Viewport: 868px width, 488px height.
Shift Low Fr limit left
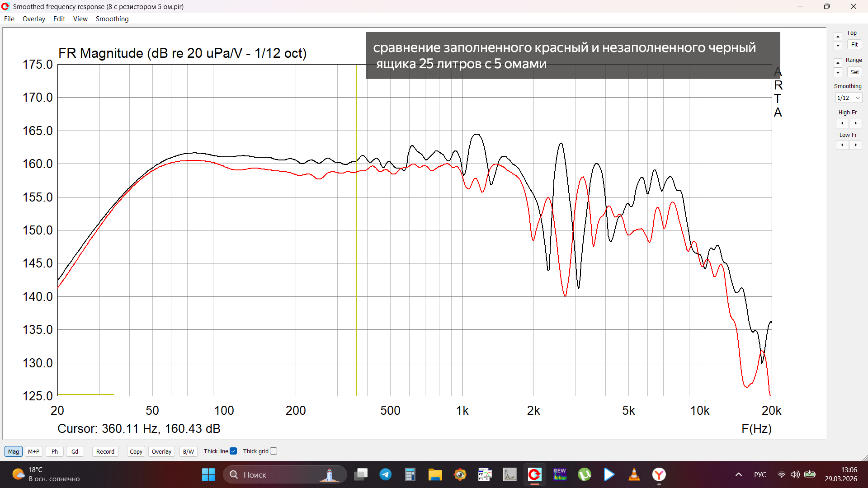842,145
